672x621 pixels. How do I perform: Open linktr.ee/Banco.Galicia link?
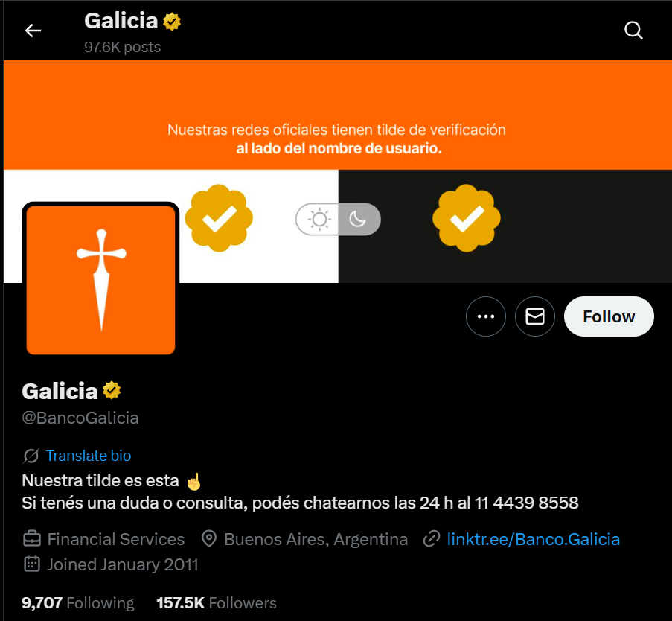(533, 539)
